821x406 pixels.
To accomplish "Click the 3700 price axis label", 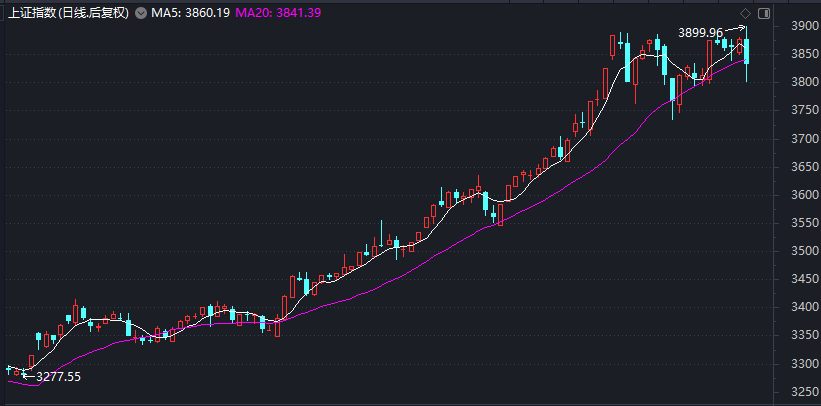I will (x=805, y=139).
